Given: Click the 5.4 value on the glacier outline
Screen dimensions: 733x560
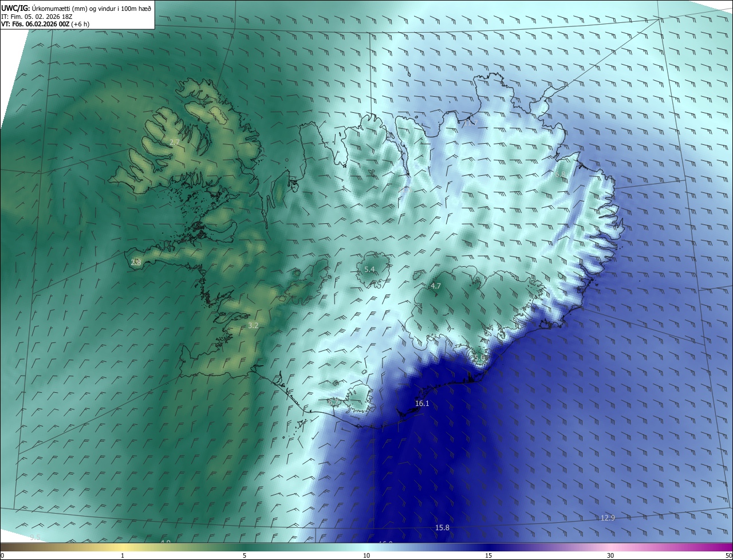Looking at the screenshot, I should (x=369, y=269).
